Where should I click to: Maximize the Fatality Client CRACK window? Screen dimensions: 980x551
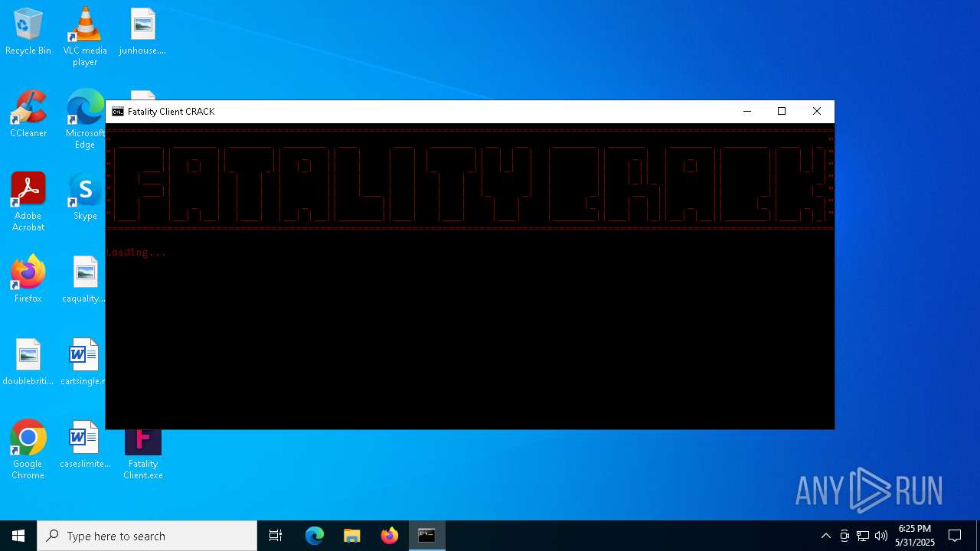tap(782, 112)
